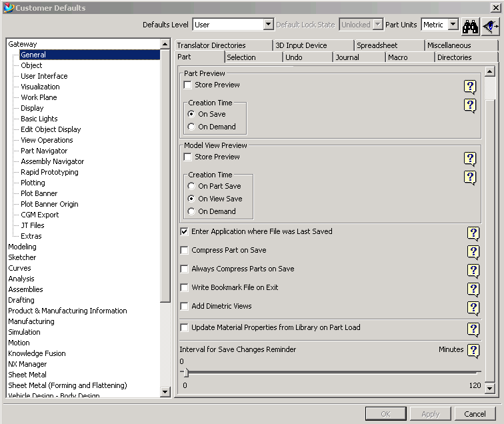Viewport: 504px width, 424px height.
Task: Click the Apply button
Action: tap(431, 414)
